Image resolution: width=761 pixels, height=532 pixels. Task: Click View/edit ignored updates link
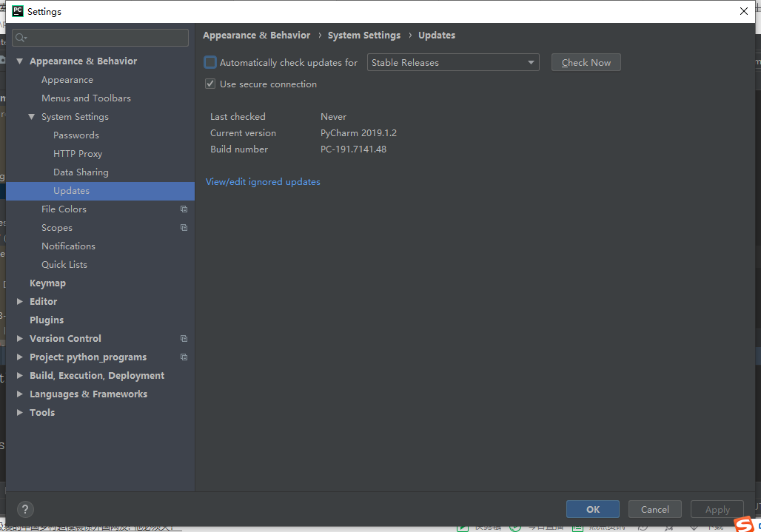click(263, 182)
